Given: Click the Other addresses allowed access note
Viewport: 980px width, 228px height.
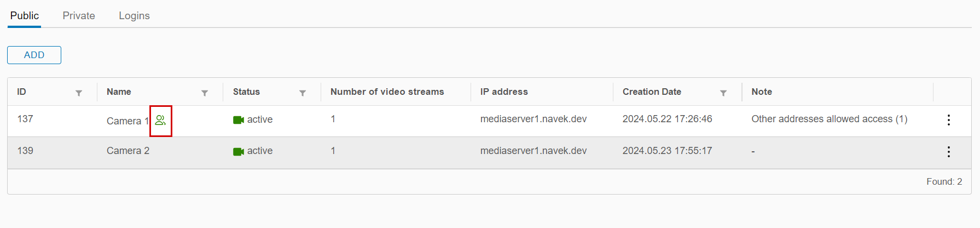Looking at the screenshot, I should pyautogui.click(x=829, y=119).
